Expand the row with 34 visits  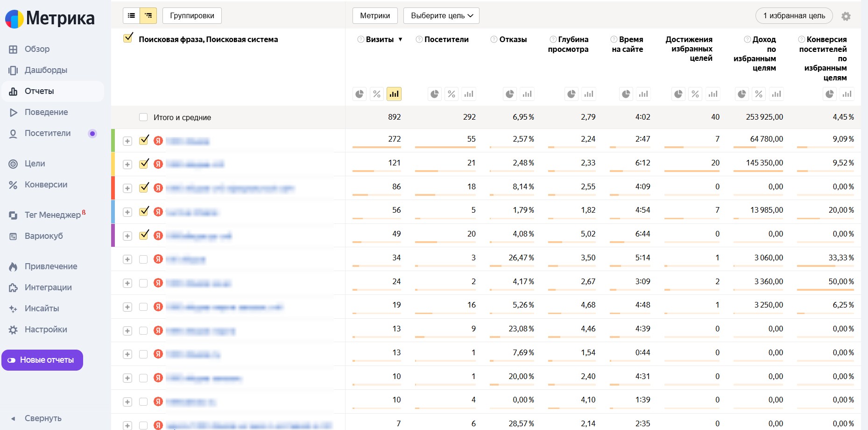tap(127, 259)
